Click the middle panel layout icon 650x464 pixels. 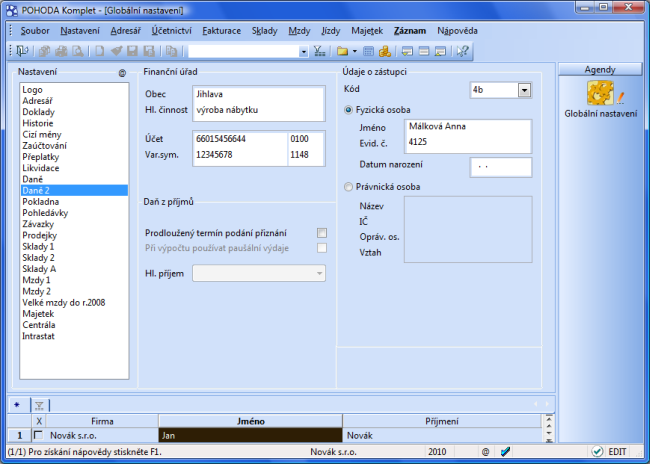pyautogui.click(x=424, y=51)
